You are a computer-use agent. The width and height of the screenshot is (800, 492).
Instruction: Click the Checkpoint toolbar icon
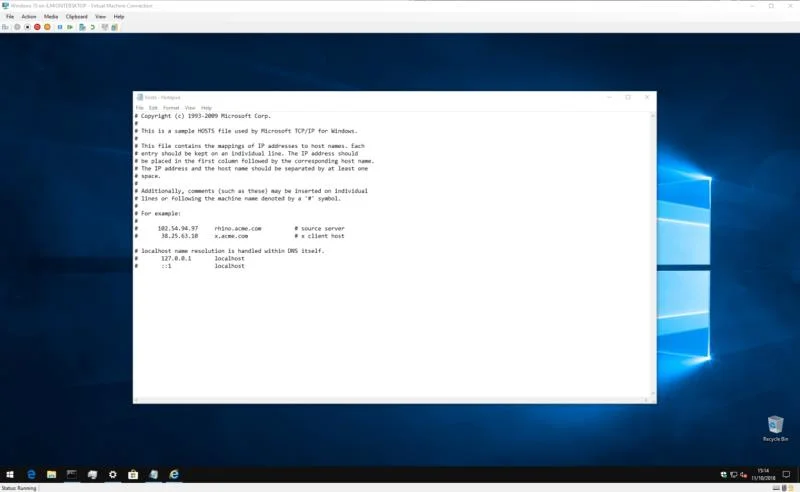(82, 27)
